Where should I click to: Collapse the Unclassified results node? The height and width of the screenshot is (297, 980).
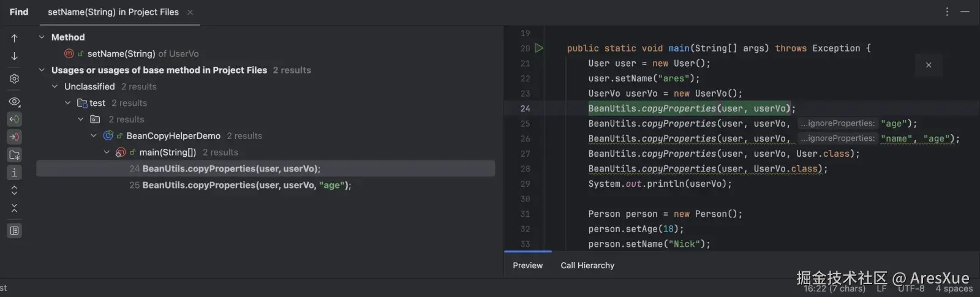click(55, 87)
